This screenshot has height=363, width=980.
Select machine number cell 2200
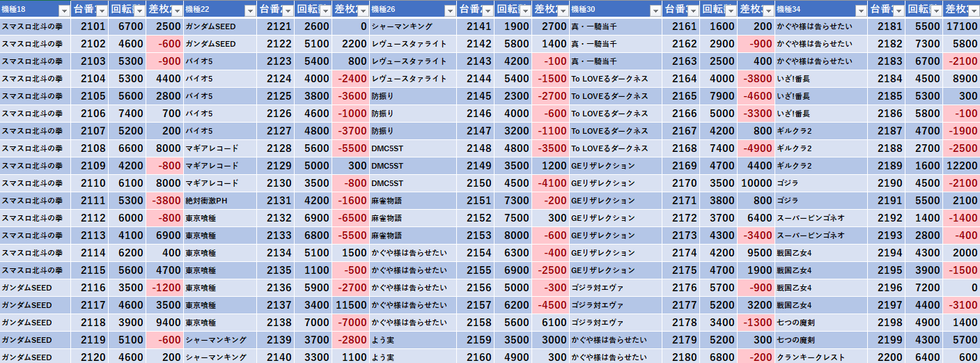(x=886, y=357)
